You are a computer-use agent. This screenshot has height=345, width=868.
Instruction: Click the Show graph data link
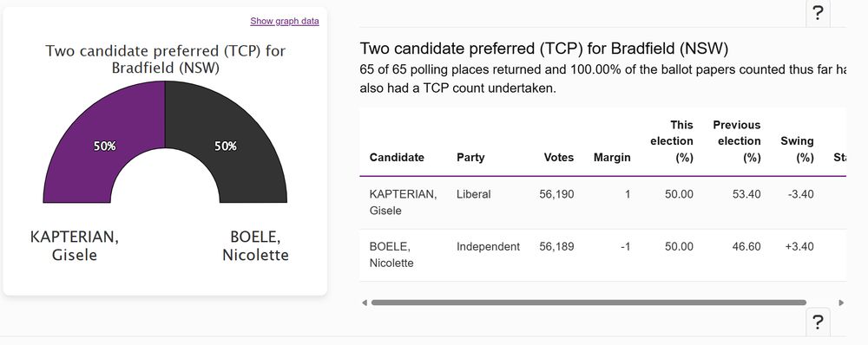tap(285, 21)
